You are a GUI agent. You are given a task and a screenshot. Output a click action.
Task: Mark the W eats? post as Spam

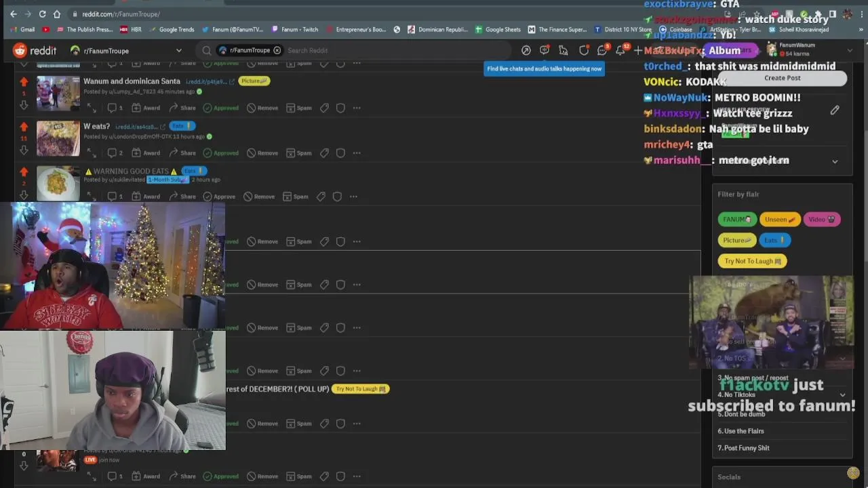click(299, 153)
